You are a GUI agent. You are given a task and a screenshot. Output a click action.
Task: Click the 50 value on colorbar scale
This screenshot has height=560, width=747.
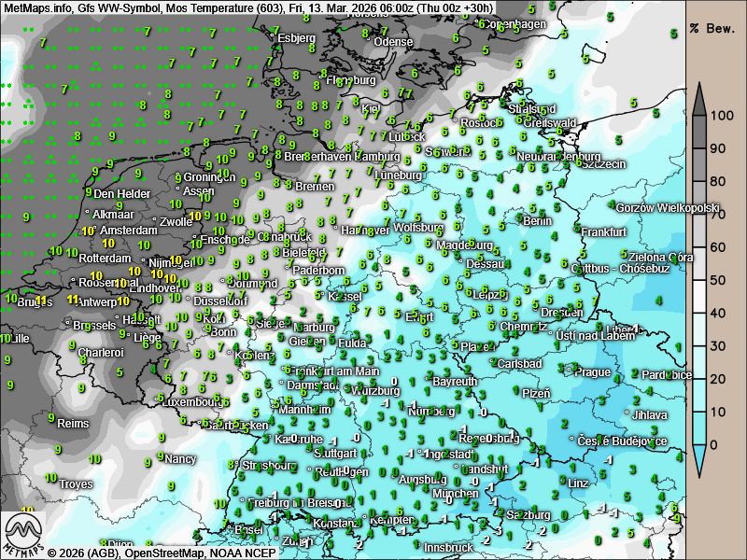point(720,280)
